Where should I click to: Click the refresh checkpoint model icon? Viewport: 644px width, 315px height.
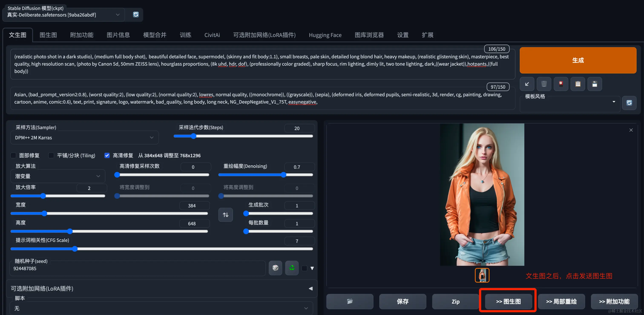click(x=136, y=14)
